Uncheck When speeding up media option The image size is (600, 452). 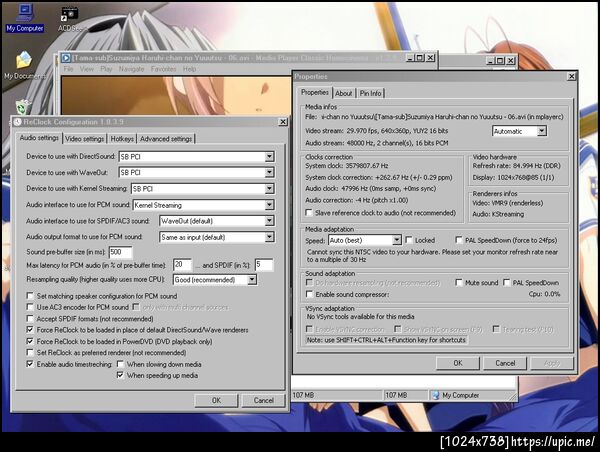point(120,375)
